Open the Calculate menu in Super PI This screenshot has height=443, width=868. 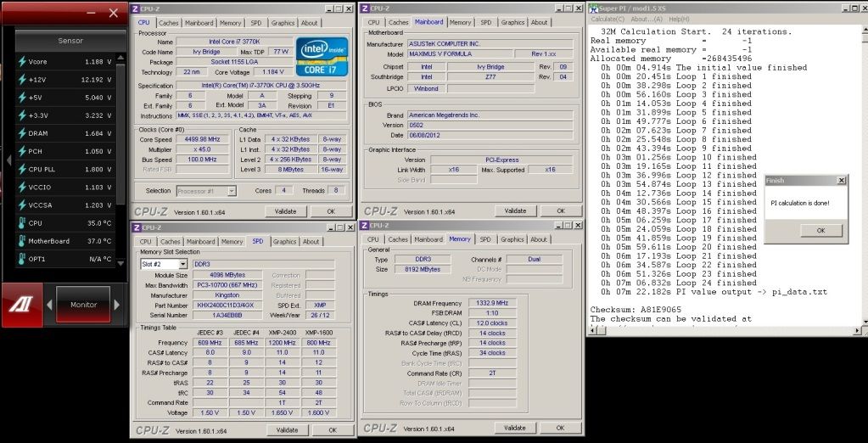pos(608,19)
